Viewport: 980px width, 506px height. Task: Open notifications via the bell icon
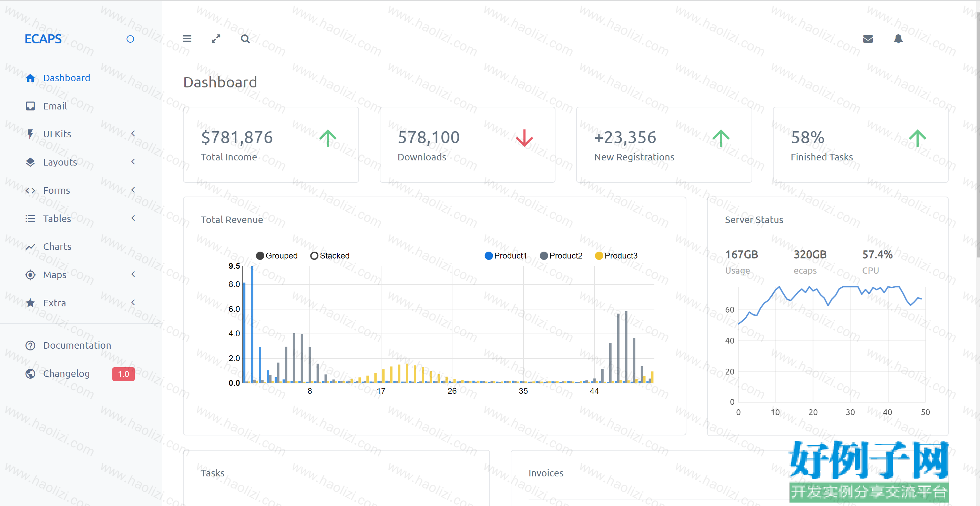pyautogui.click(x=898, y=39)
